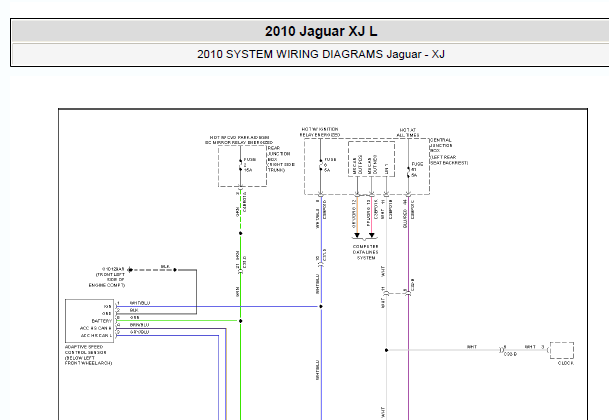Viewport: 609px width, 420px height.
Task: Click the "WHT" label on the horizontal wire toward the Clock
Action: click(x=472, y=347)
